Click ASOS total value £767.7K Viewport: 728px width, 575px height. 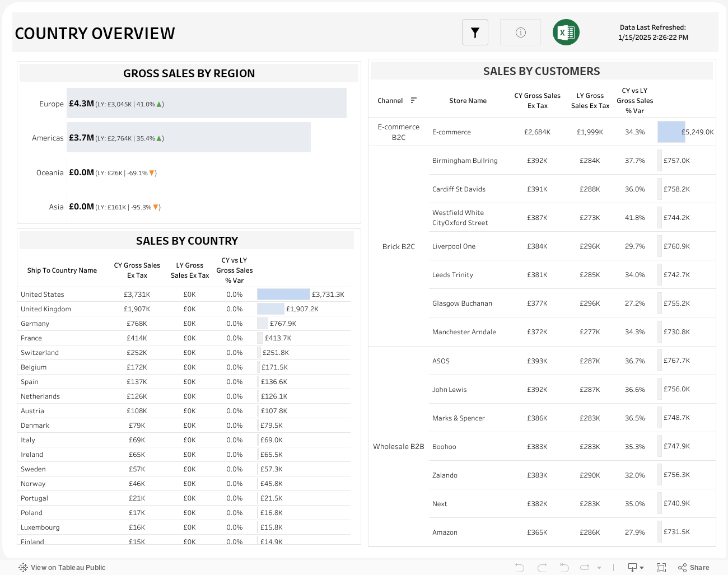(x=676, y=361)
